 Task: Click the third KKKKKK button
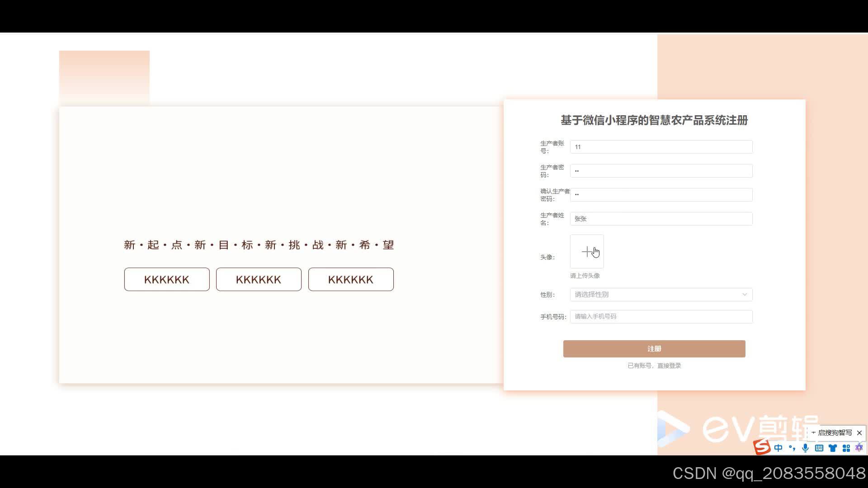(x=351, y=280)
